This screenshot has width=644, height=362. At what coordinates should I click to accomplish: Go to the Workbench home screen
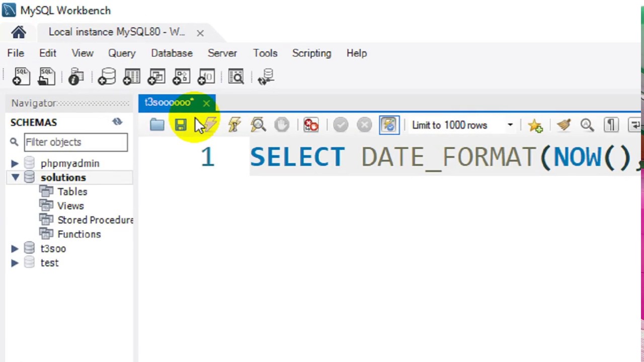(19, 33)
